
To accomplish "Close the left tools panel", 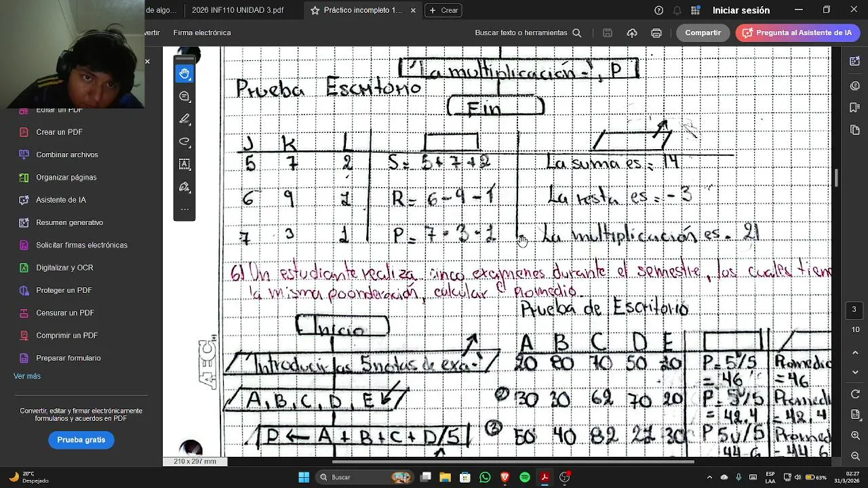I will [x=147, y=62].
